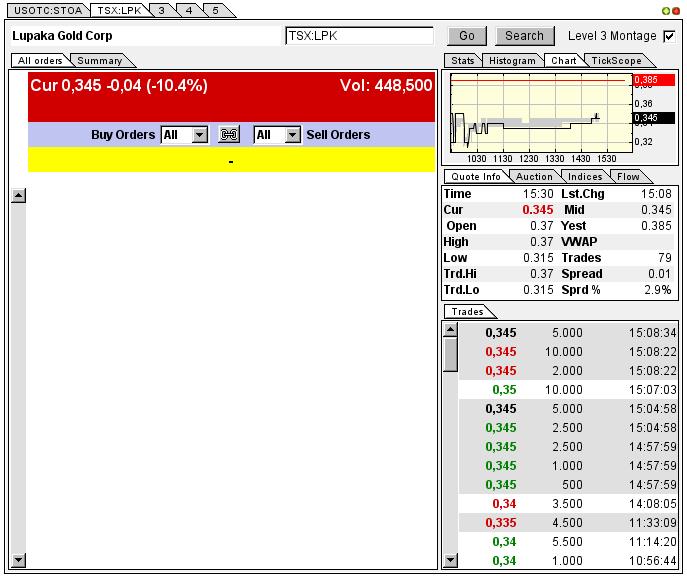Image resolution: width=687 pixels, height=577 pixels.
Task: Click the Lupaka Gold Corp title
Action: (x=62, y=36)
